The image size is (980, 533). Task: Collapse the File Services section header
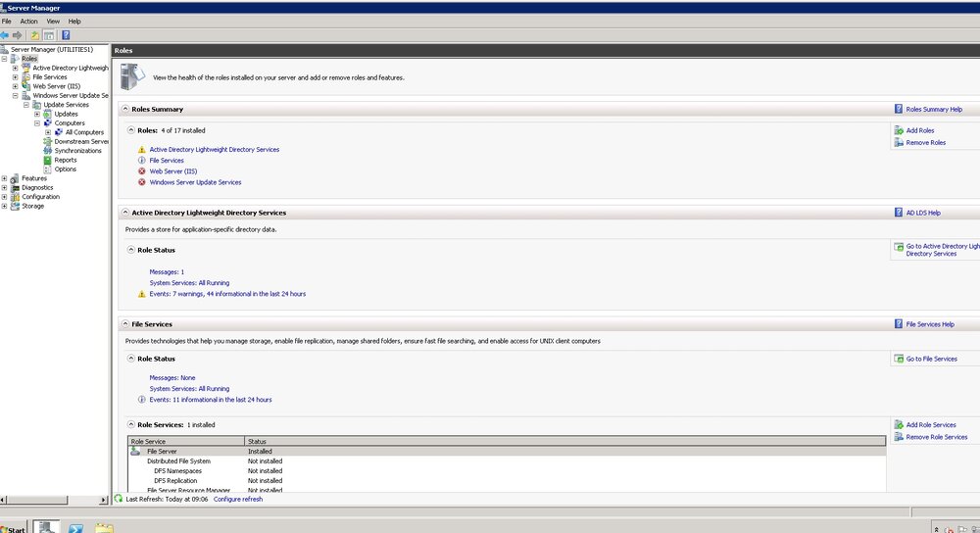[x=125, y=324]
